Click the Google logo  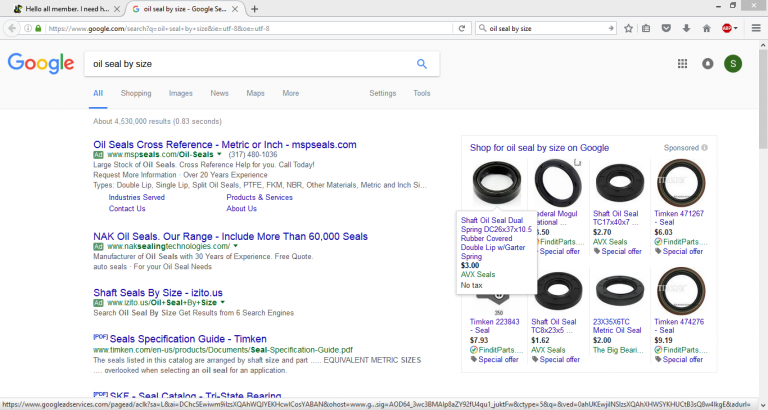pyautogui.click(x=41, y=64)
